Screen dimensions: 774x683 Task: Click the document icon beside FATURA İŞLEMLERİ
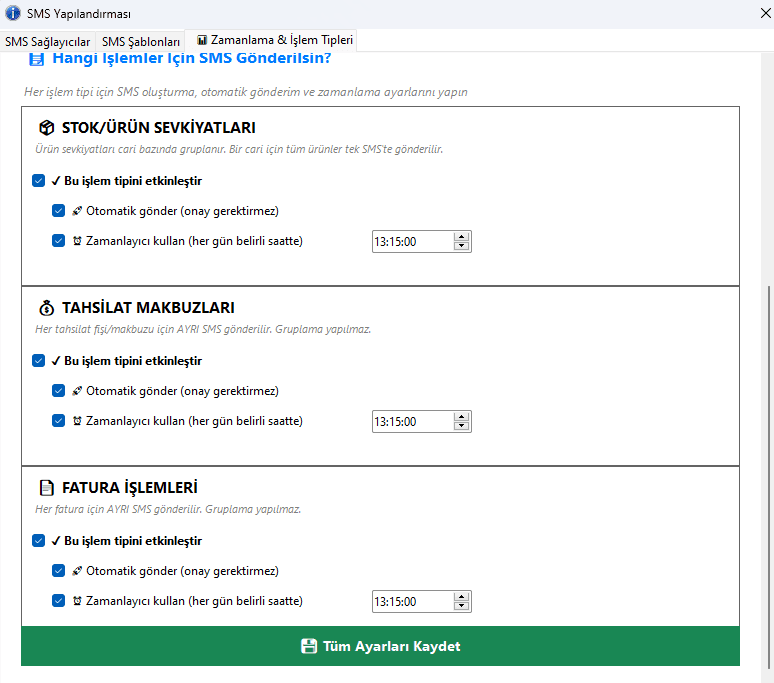(x=46, y=488)
